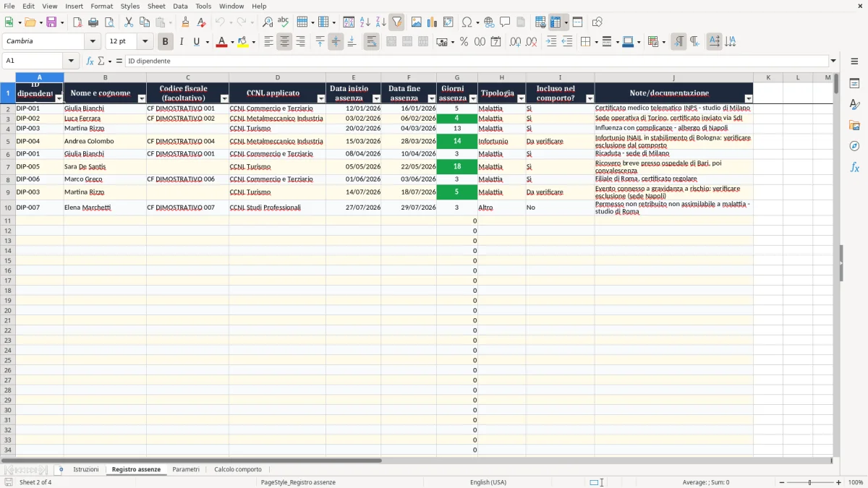Open sidebar Gallery icon

(854, 126)
